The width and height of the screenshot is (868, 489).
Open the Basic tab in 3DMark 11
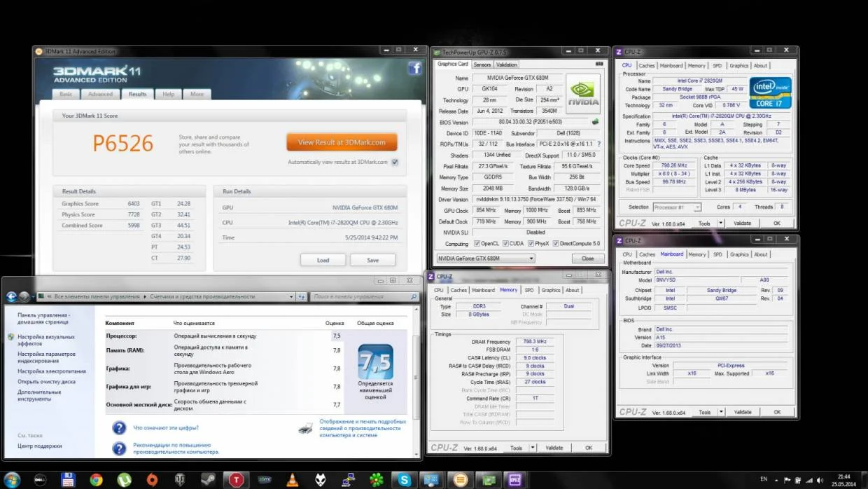pos(66,94)
